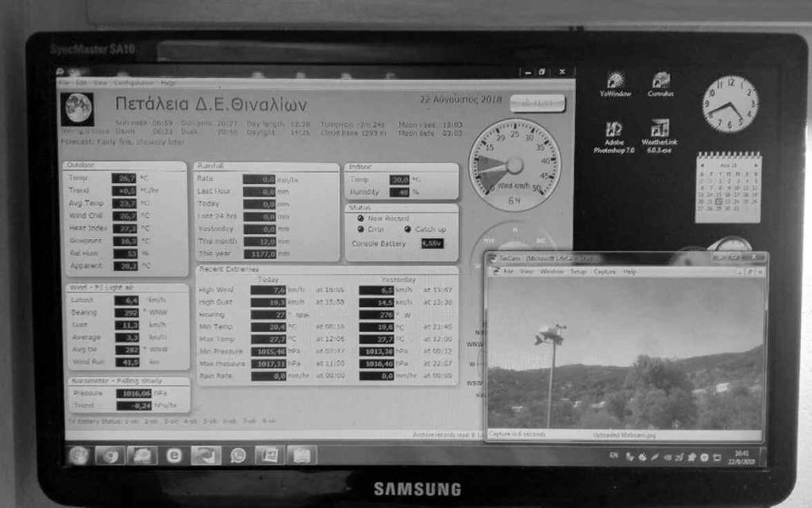Screen dimensions: 812x508
Task: Open WhatsApp from the taskbar
Action: [238, 456]
